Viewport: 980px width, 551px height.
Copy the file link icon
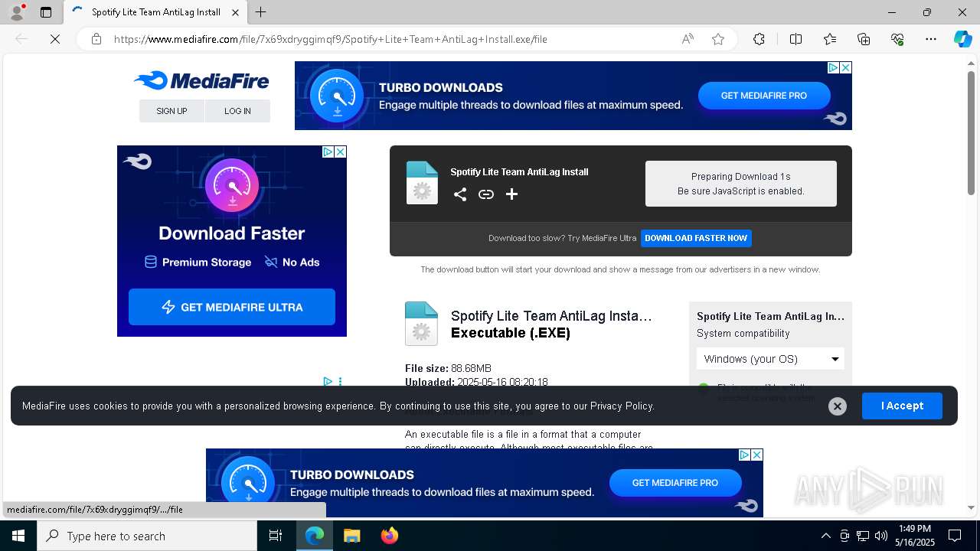coord(486,194)
